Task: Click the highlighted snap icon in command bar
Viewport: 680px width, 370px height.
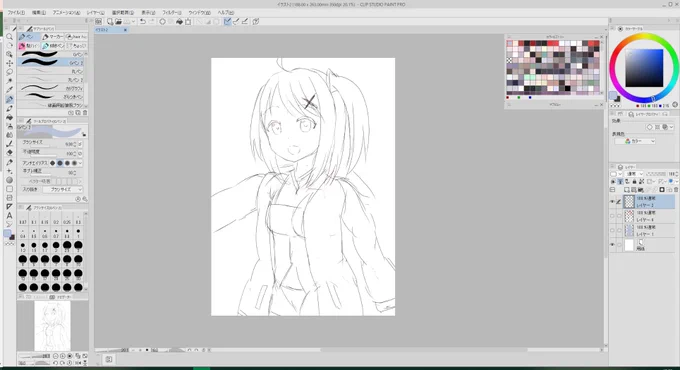Action: point(227,21)
